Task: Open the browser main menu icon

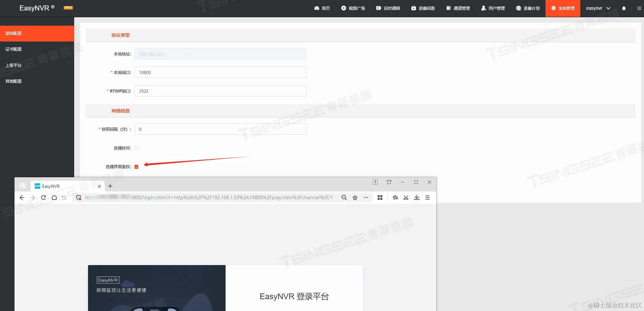Action: click(x=428, y=198)
